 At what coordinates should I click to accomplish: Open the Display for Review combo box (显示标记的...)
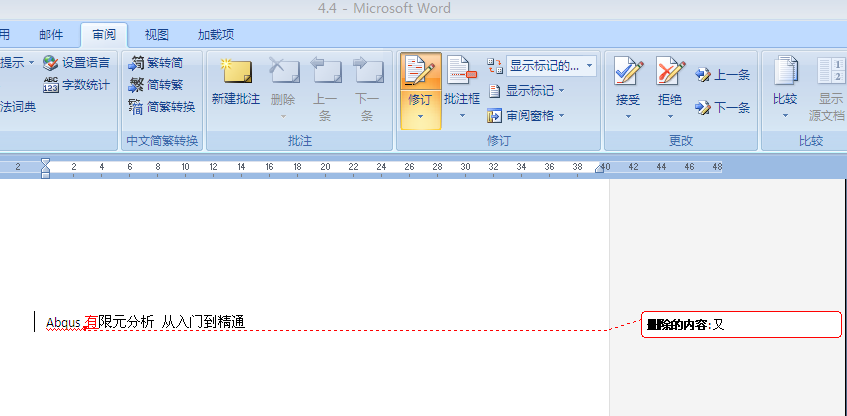click(551, 66)
